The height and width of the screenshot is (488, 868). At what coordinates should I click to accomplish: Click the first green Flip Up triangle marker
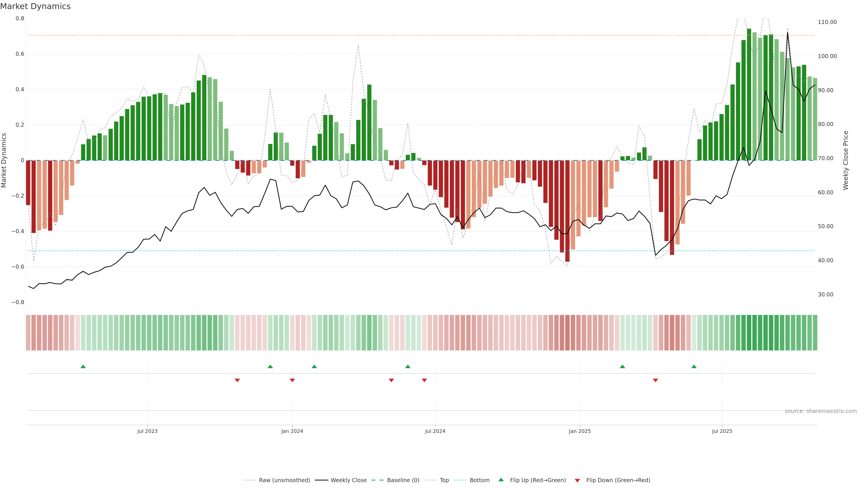83,366
